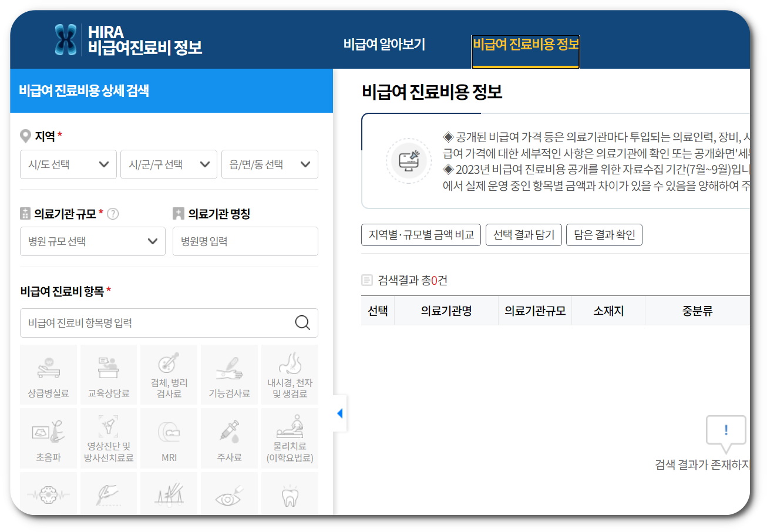Click inside the 병원명 입력 field
The image size is (767, 532).
tap(245, 241)
